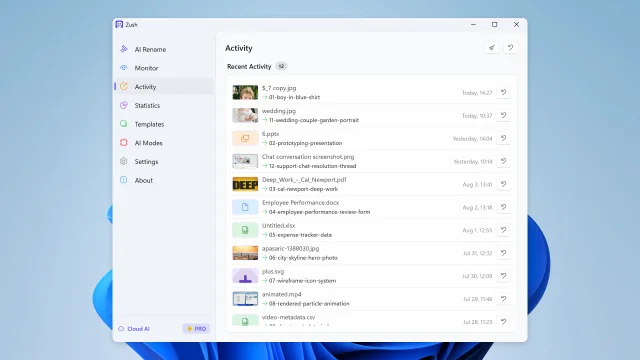Click the Templates icon in the sidebar
The image size is (640, 360).
pyautogui.click(x=124, y=124)
